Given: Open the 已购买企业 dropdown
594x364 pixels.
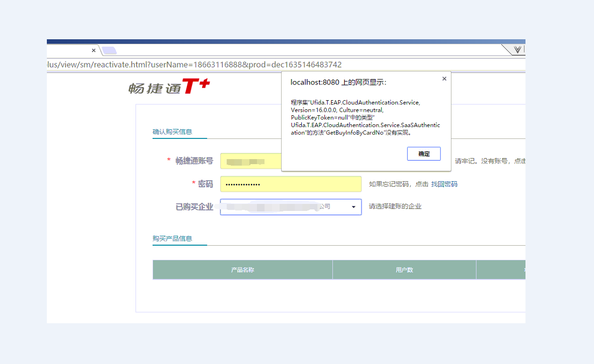Looking at the screenshot, I should [x=291, y=207].
